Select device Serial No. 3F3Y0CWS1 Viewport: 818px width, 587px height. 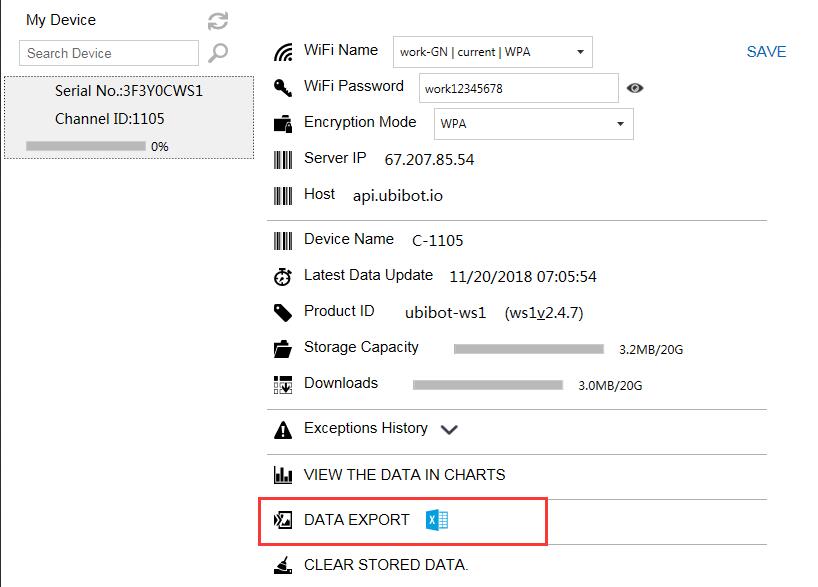click(x=129, y=117)
